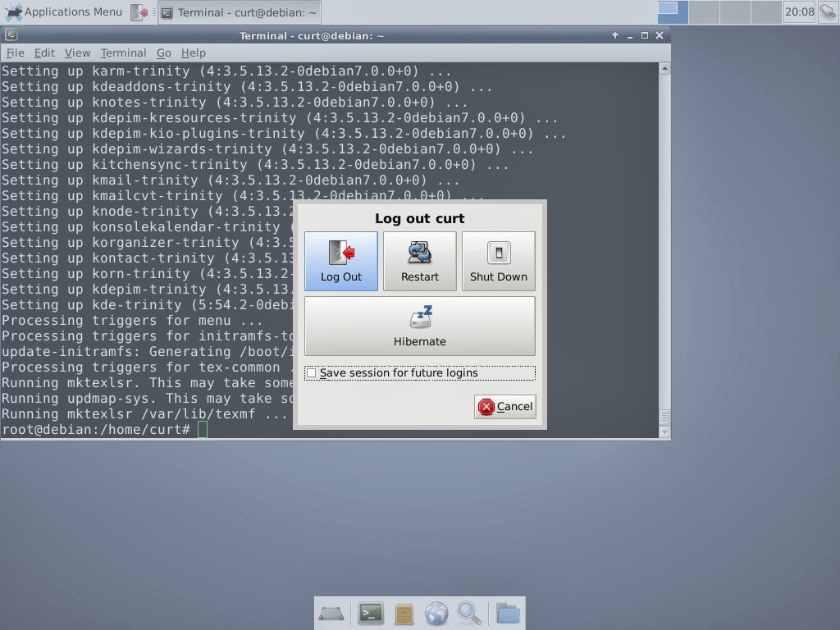Click the Show Desktop icon in the dock
Image resolution: width=840 pixels, height=630 pixels.
point(331,613)
